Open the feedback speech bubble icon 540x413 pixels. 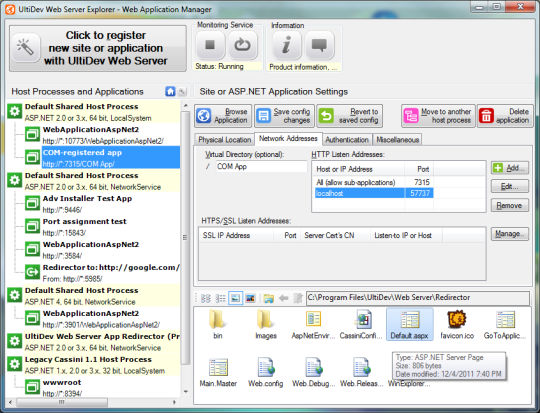coord(319,45)
